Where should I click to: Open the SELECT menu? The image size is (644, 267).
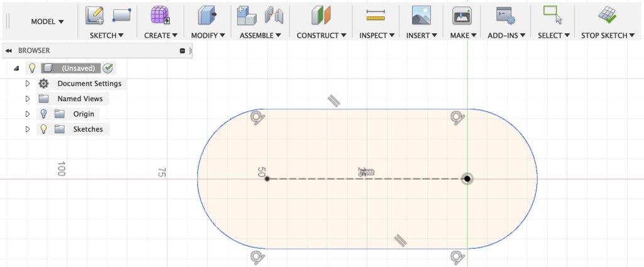click(x=553, y=35)
